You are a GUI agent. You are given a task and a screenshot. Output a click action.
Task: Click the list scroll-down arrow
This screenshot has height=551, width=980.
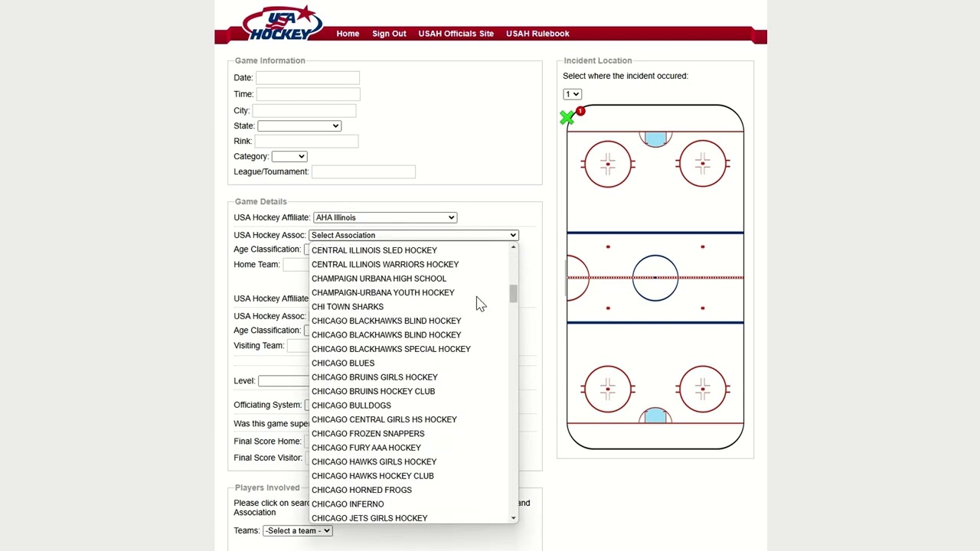pos(513,518)
